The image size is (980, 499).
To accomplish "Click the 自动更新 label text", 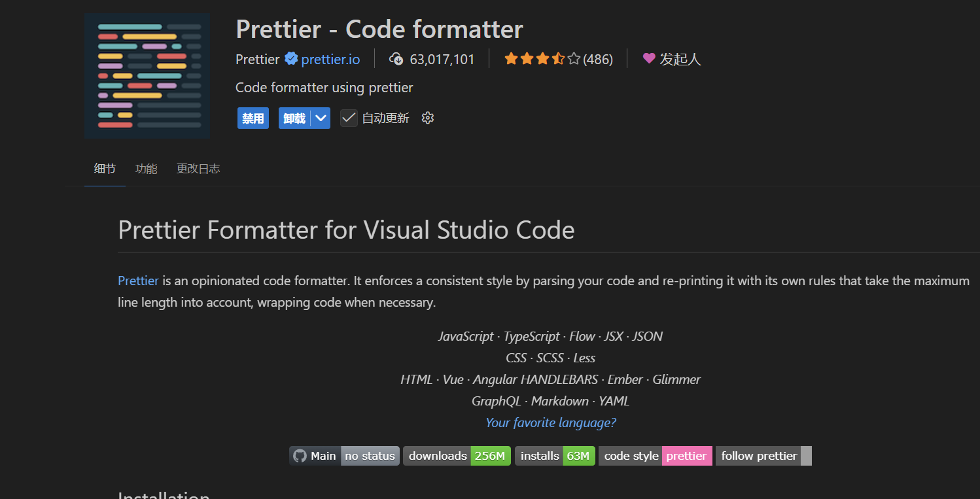I will pyautogui.click(x=385, y=118).
